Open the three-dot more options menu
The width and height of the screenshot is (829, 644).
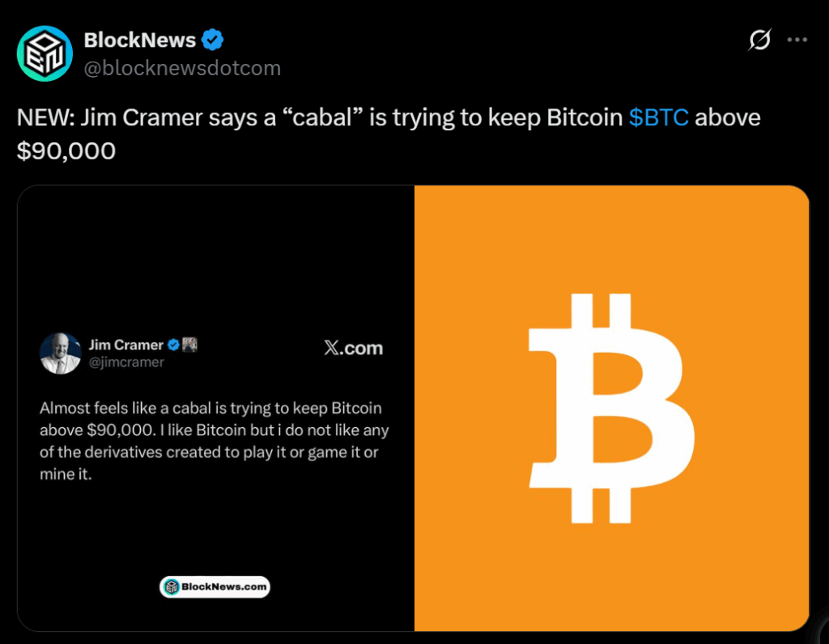[x=798, y=40]
